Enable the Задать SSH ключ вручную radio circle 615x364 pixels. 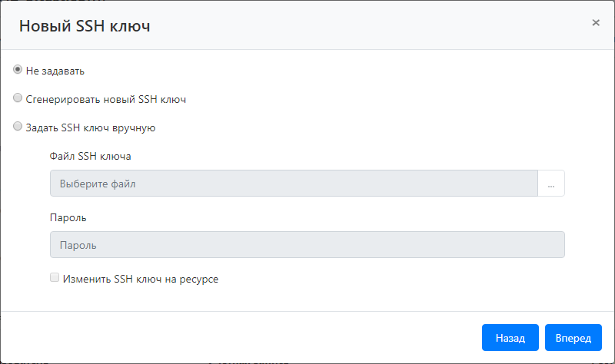(18, 127)
